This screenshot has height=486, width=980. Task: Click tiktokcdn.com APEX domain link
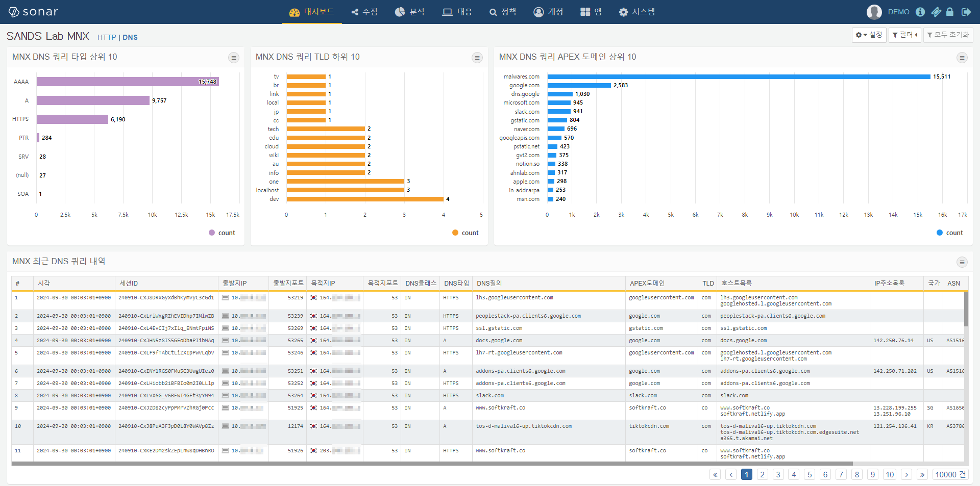click(x=649, y=426)
